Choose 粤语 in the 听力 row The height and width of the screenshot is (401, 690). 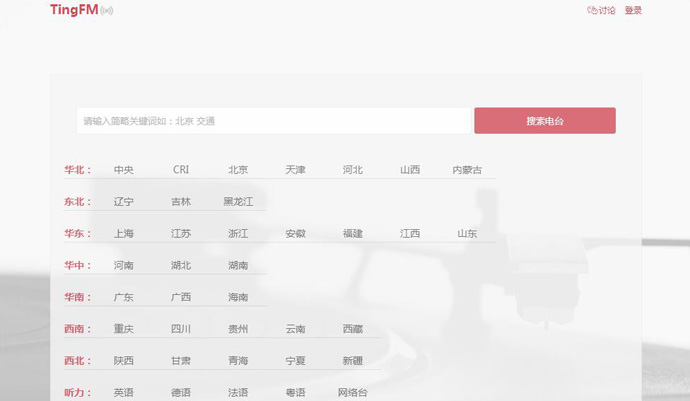(295, 393)
